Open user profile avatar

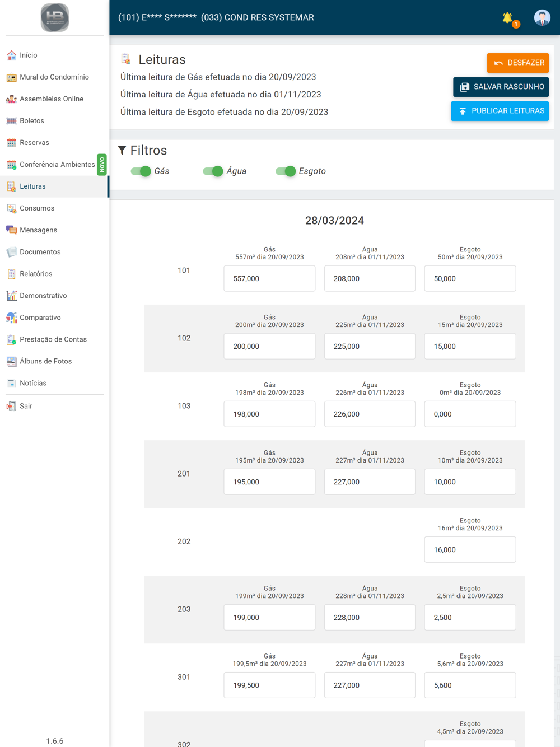coord(542,17)
